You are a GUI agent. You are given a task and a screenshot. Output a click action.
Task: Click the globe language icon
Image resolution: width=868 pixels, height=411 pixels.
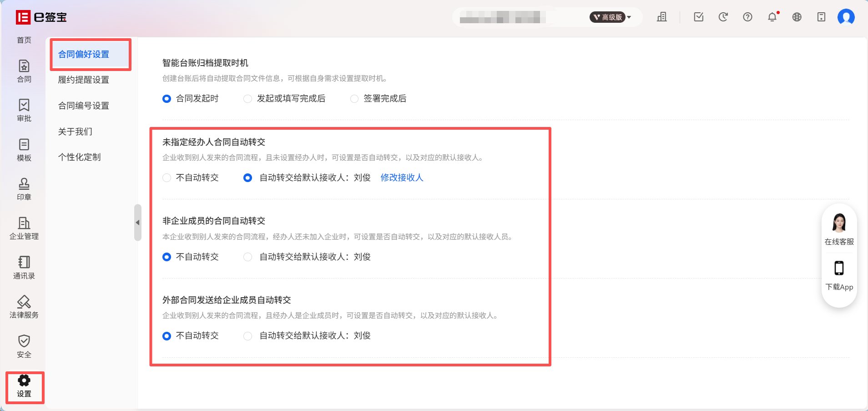pyautogui.click(x=797, y=17)
